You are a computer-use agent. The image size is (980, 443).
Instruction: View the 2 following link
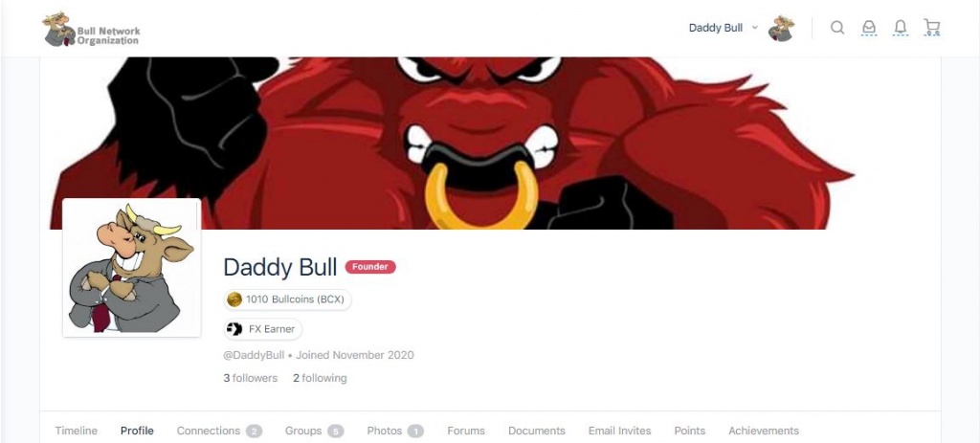coord(320,378)
